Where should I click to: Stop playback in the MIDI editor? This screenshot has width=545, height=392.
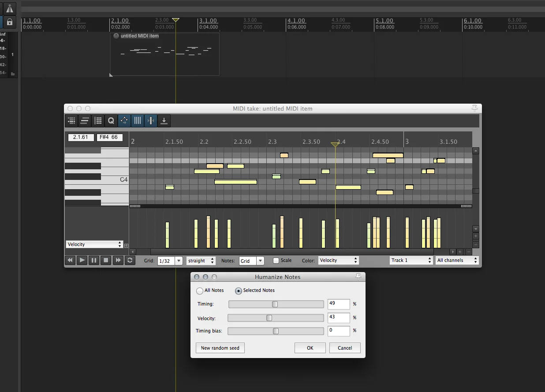tap(106, 261)
